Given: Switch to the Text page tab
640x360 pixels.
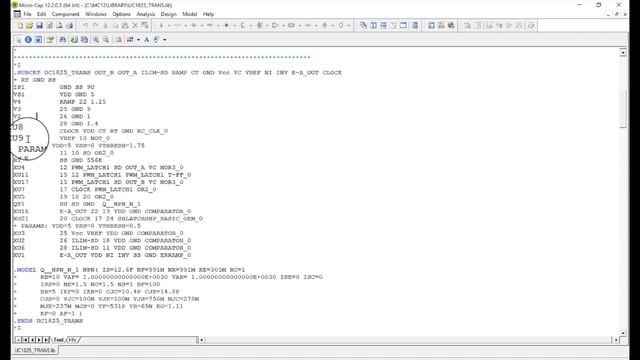Looking at the screenshot, I should pyautogui.click(x=59, y=340).
